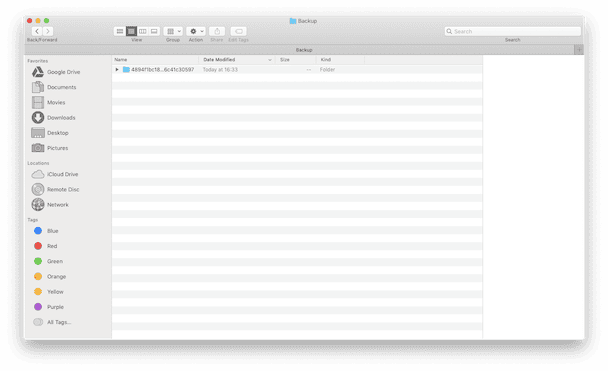Select list view mode button
This screenshot has height=371, width=608.
pyautogui.click(x=131, y=31)
